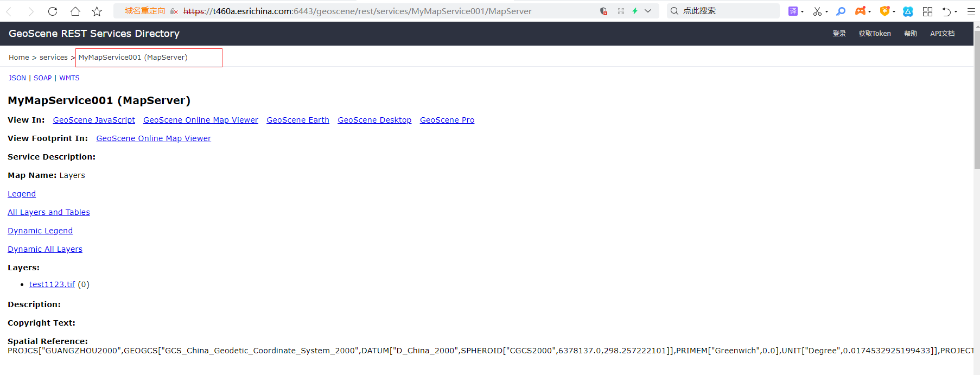Image resolution: width=980 pixels, height=375 pixels.
Task: Open All Layers and Tables link
Action: tap(49, 212)
